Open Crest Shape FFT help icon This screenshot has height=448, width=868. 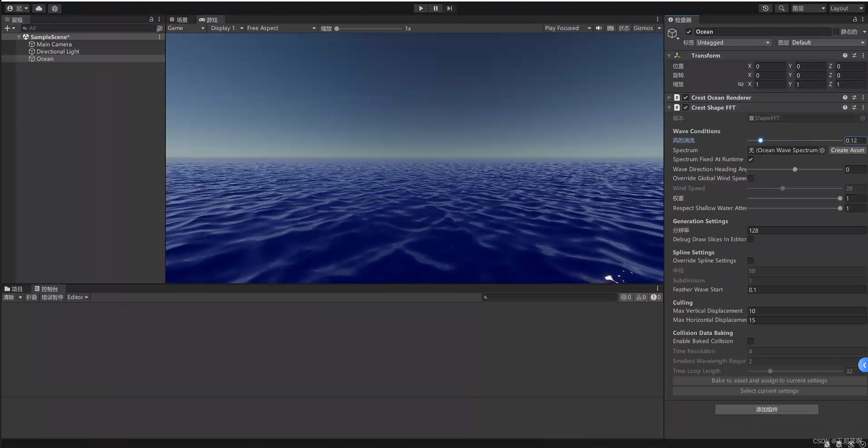[845, 108]
